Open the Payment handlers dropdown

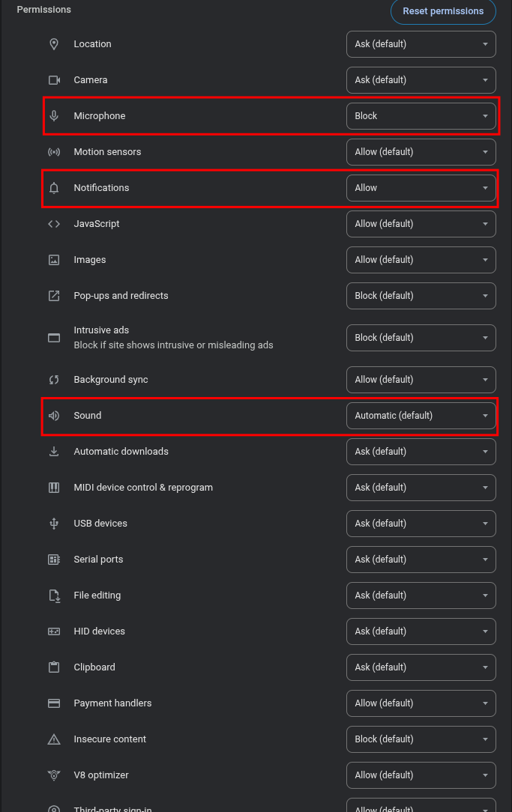[x=421, y=703]
